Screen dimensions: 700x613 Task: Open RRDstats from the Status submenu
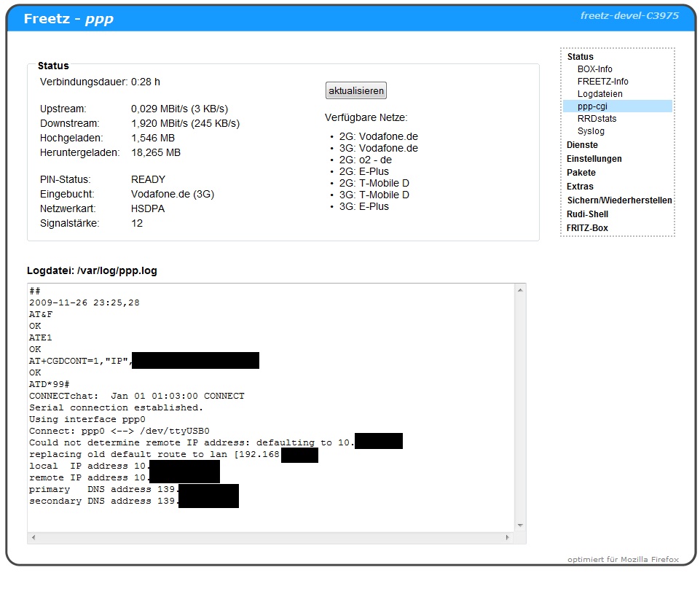coord(597,119)
